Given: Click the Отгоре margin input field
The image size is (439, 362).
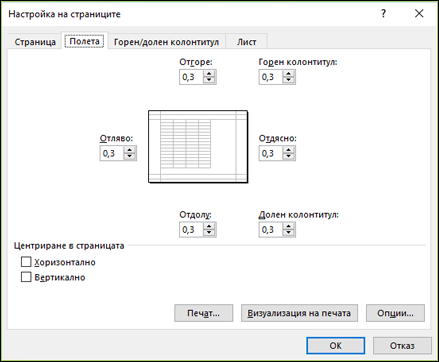Looking at the screenshot, I should [x=191, y=77].
